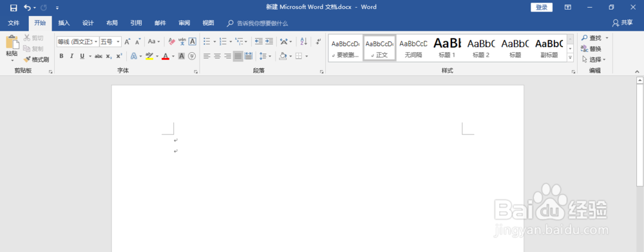The height and width of the screenshot is (252, 644).
Task: Open the Change Case (Aa) dropdown
Action: tap(154, 41)
